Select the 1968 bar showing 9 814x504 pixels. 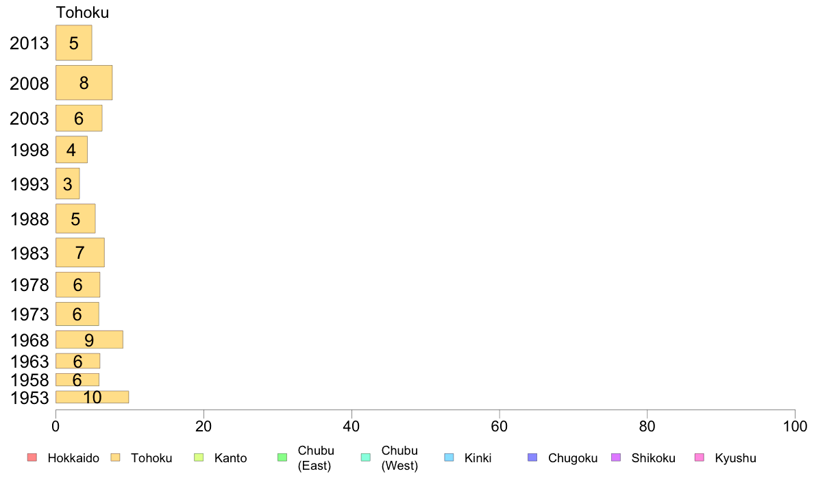click(89, 340)
